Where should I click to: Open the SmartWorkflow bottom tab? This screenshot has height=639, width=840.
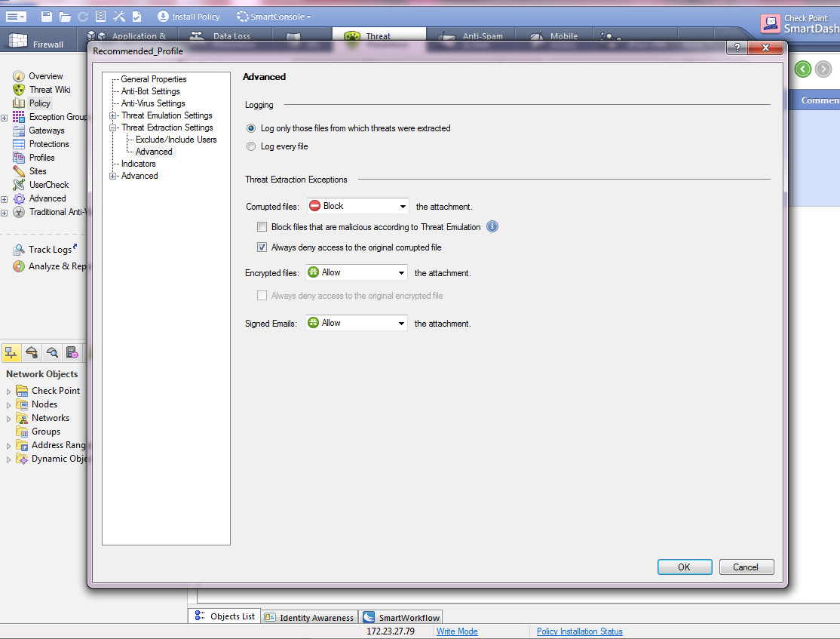pos(401,618)
